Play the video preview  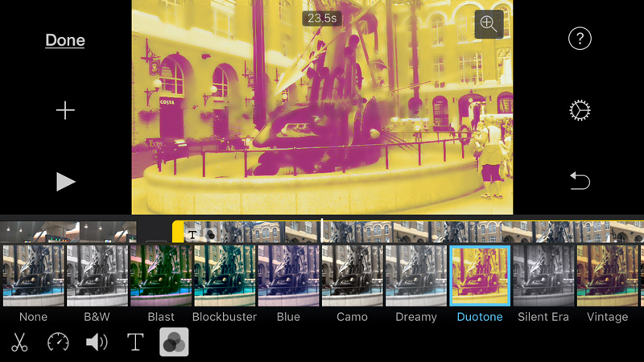tap(66, 182)
